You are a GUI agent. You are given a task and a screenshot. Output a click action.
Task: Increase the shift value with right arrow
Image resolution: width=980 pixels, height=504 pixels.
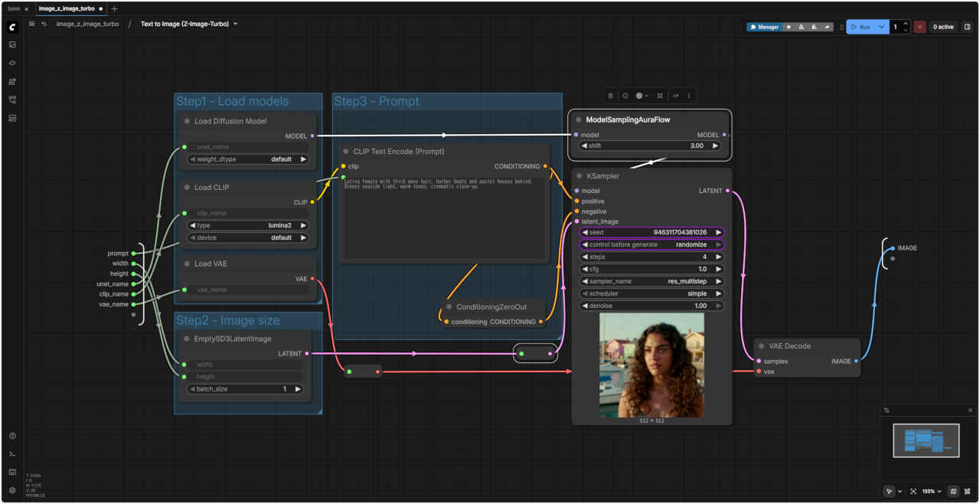click(715, 146)
